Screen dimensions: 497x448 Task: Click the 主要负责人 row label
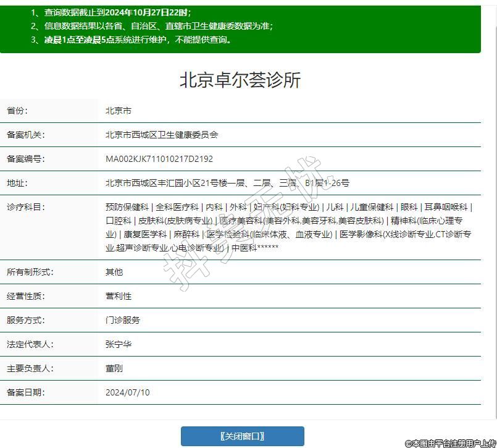[x=30, y=368]
